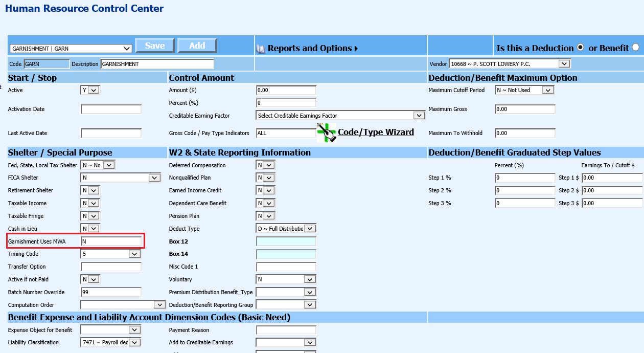The width and height of the screenshot is (644, 353).
Task: Click the Garnishment Uses MWA field
Action: pos(111,241)
